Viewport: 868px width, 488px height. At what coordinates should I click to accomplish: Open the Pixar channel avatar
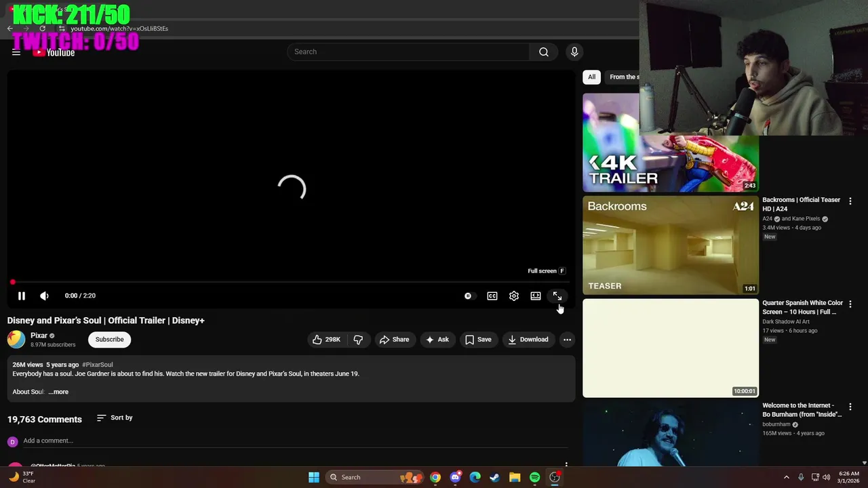coord(16,339)
